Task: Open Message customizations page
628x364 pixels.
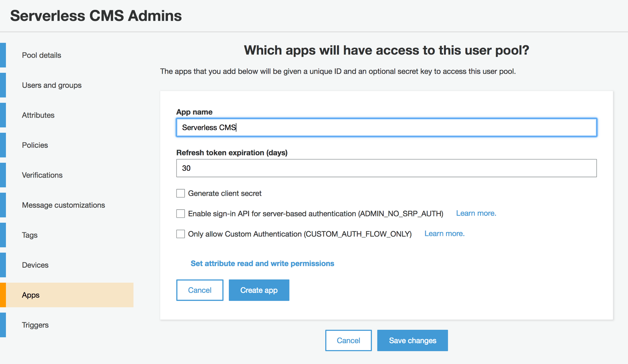Action: (63, 205)
